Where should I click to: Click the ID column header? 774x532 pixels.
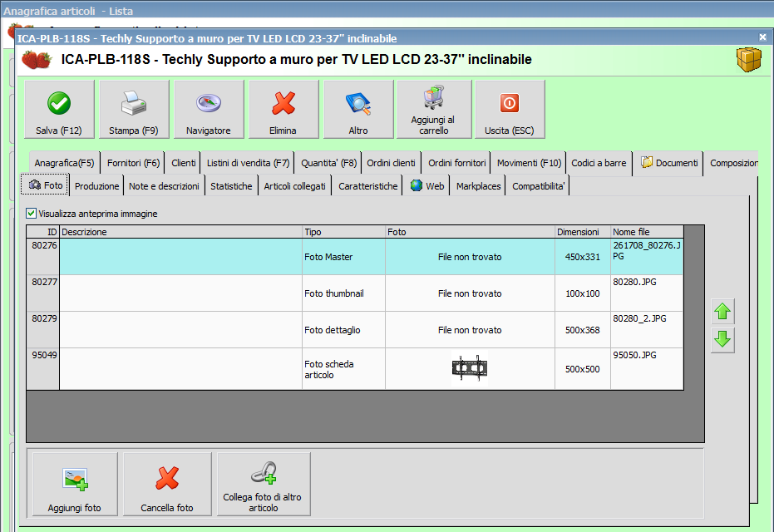43,232
